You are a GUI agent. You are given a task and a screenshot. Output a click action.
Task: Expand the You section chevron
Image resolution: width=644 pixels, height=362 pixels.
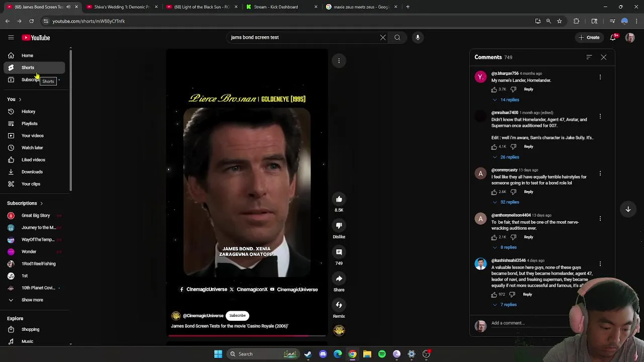[x=20, y=100]
